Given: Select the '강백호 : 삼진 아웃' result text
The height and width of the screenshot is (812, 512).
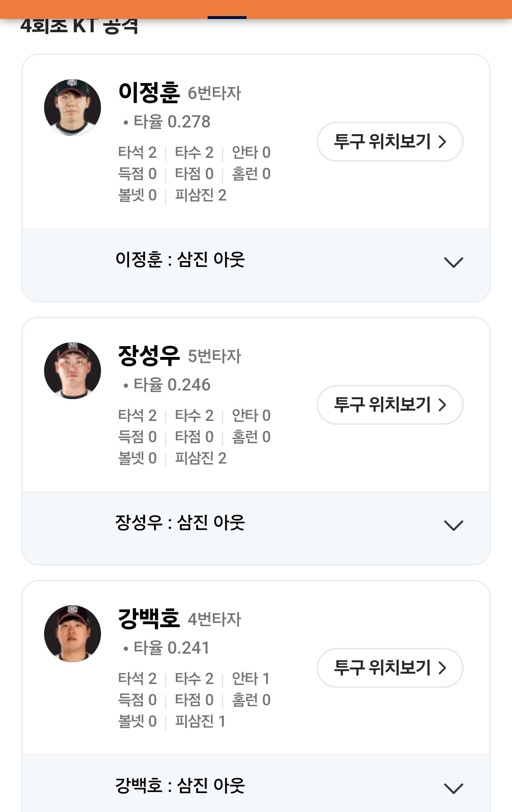Looking at the screenshot, I should tap(180, 786).
